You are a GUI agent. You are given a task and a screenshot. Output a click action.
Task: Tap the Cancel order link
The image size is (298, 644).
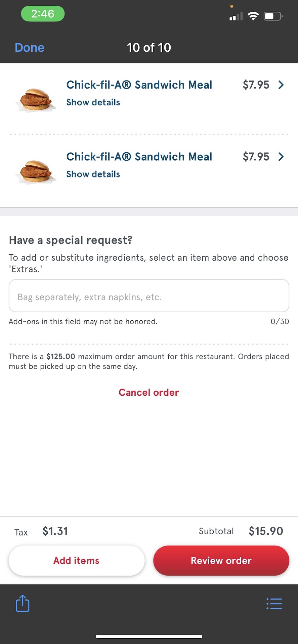tap(149, 392)
